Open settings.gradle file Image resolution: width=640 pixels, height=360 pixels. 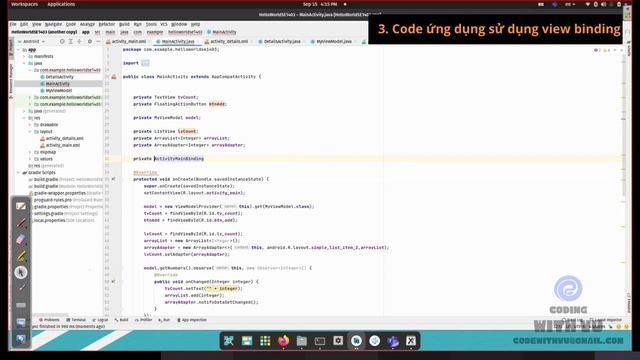(48, 213)
